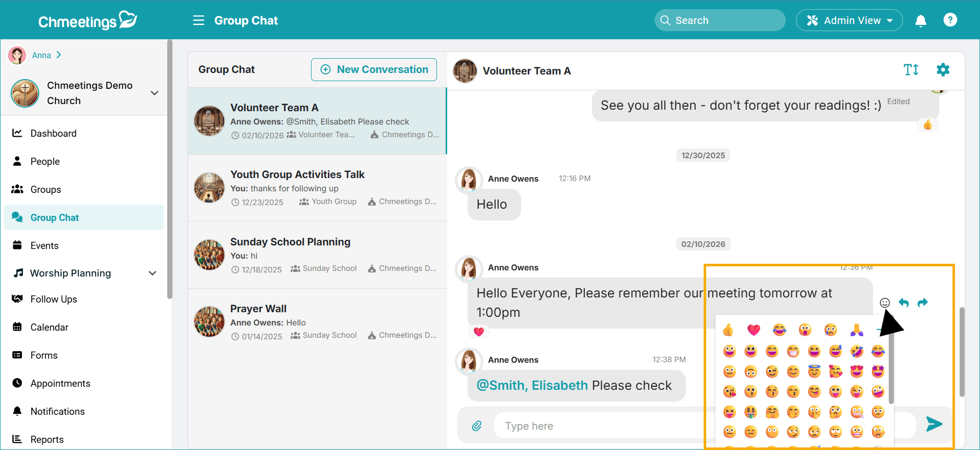The width and height of the screenshot is (980, 450).
Task: Focus the Search field in header
Action: tap(720, 20)
